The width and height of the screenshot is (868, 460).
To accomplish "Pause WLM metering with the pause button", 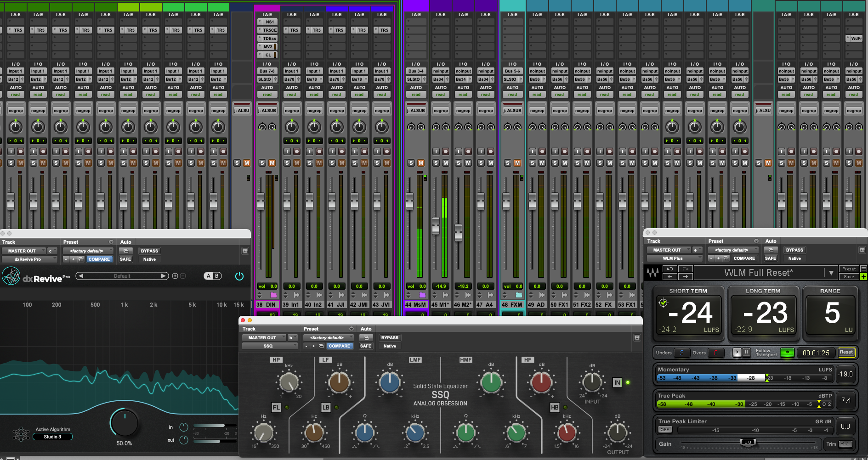I will tap(747, 353).
